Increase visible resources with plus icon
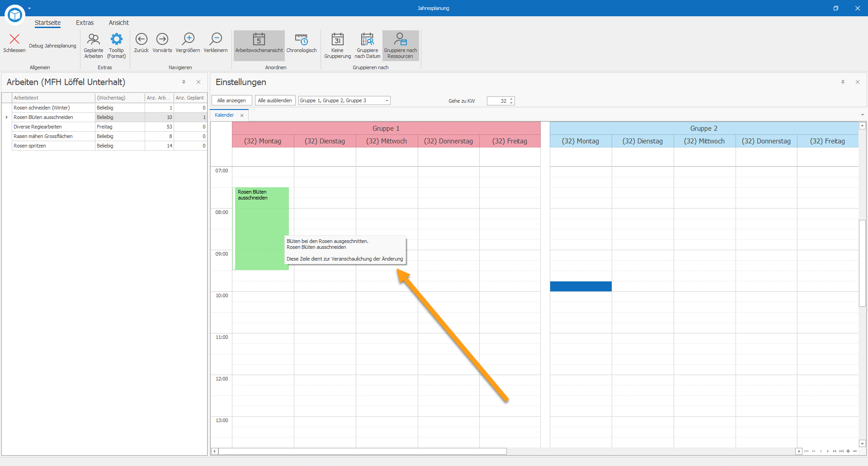 click(x=848, y=451)
